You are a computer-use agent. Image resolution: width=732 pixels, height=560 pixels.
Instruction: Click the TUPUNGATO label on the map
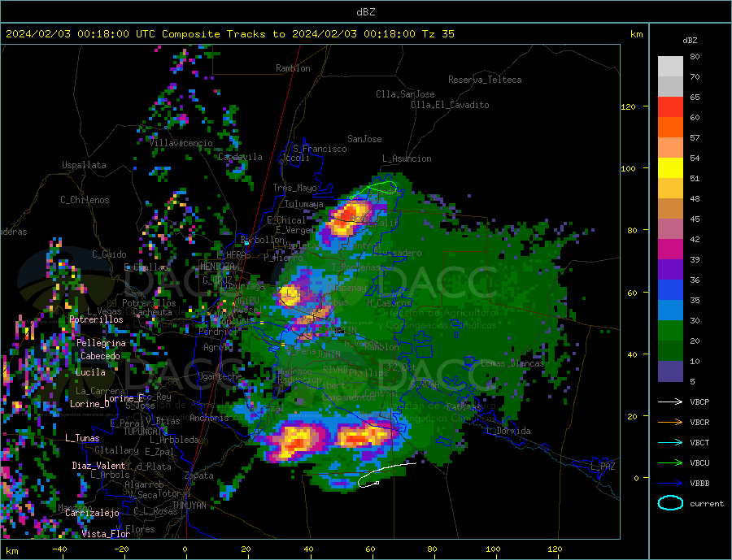pyautogui.click(x=145, y=432)
